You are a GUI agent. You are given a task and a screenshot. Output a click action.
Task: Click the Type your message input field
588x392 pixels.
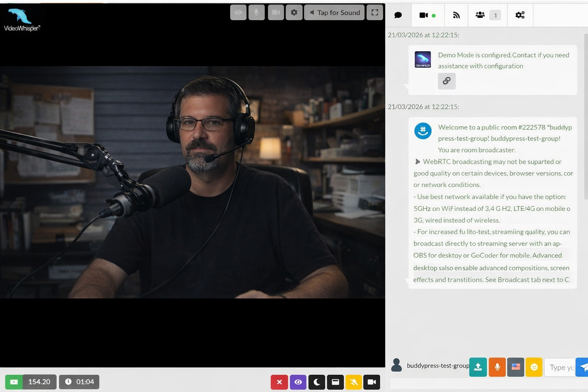(561, 367)
